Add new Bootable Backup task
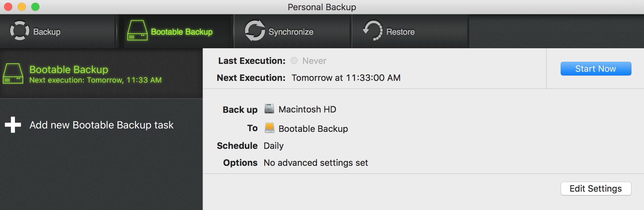644x210 pixels. click(101, 125)
